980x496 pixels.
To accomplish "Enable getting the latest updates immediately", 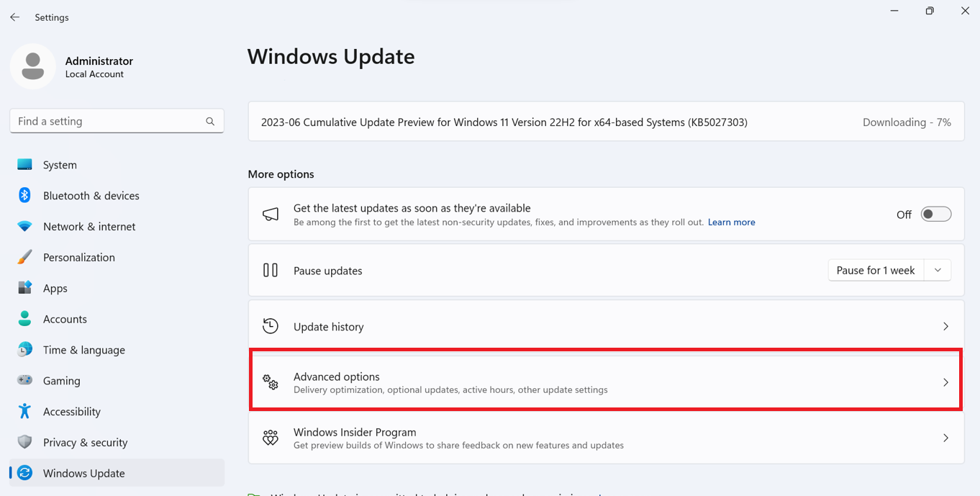I will (935, 214).
